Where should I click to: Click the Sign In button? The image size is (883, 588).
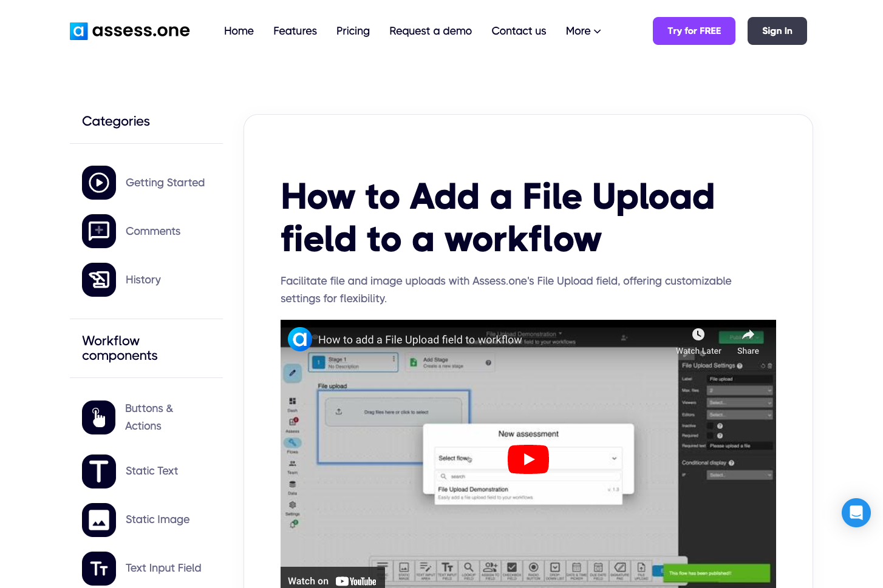777,31
